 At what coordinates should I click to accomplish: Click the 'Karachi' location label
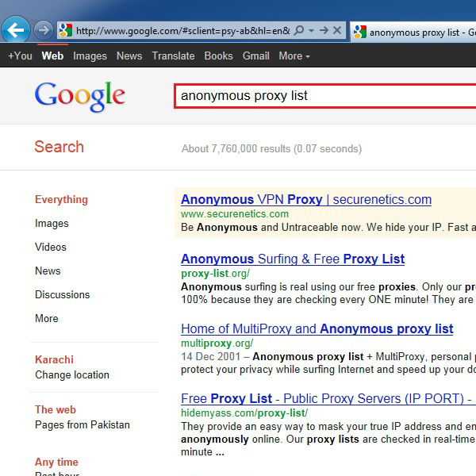tap(54, 359)
